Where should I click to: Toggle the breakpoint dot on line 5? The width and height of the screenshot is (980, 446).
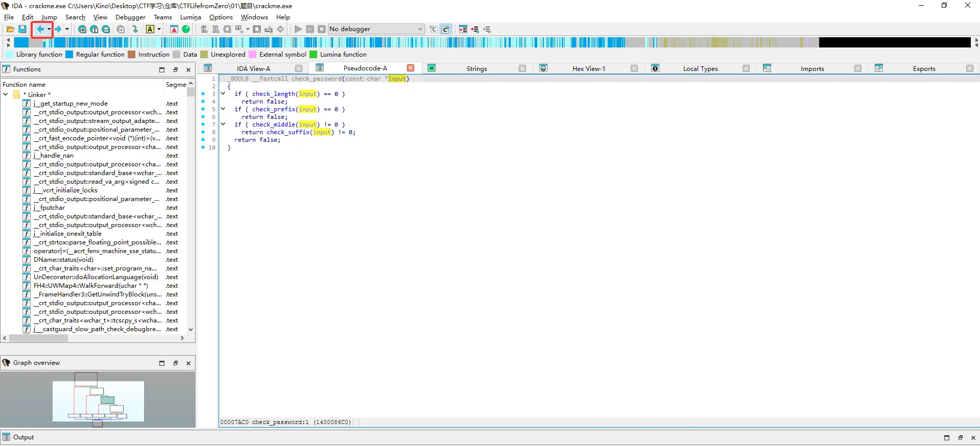203,109
